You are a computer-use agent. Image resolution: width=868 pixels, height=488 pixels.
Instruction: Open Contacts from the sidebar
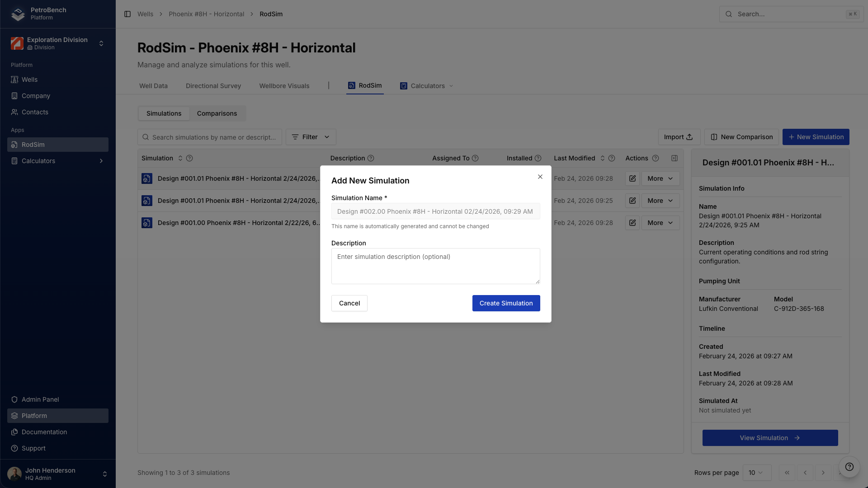click(35, 112)
